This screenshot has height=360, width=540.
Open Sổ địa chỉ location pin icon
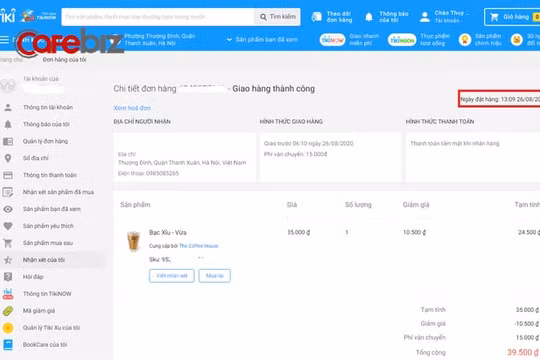[x=8, y=158]
